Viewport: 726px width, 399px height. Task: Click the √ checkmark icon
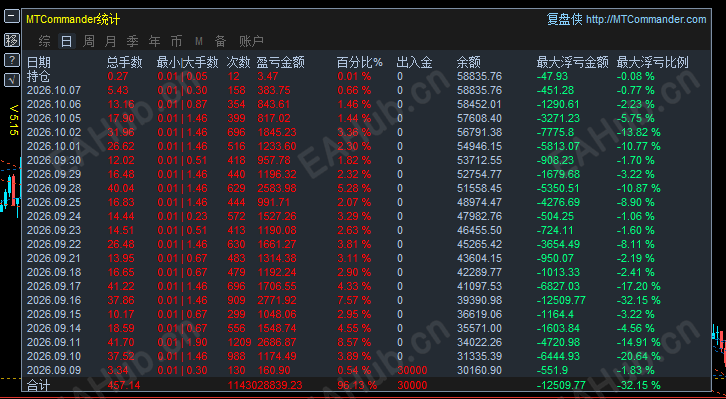click(12, 80)
